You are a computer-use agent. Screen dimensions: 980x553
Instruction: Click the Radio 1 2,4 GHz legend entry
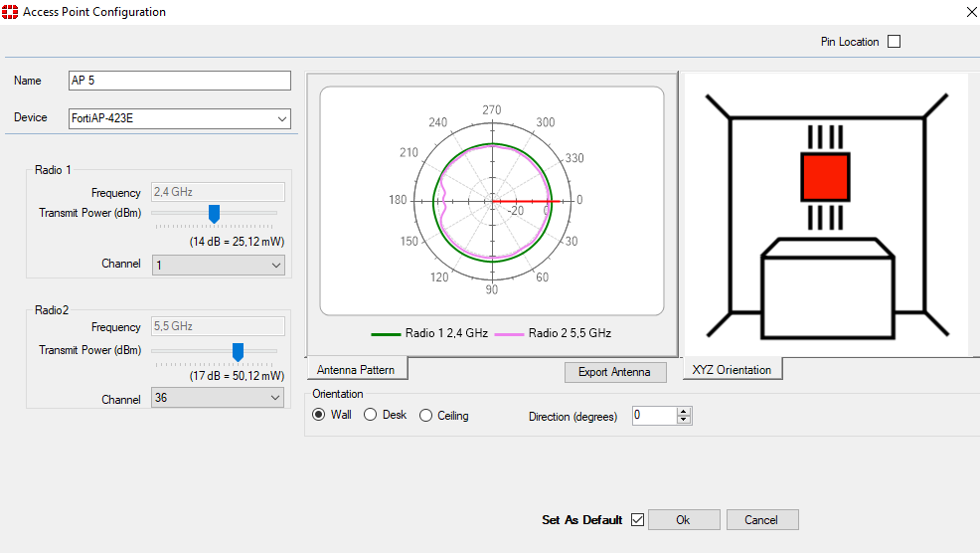429,333
